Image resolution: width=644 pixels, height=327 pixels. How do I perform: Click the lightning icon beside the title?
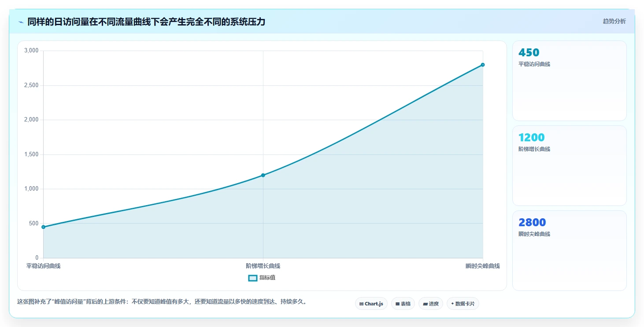21,22
